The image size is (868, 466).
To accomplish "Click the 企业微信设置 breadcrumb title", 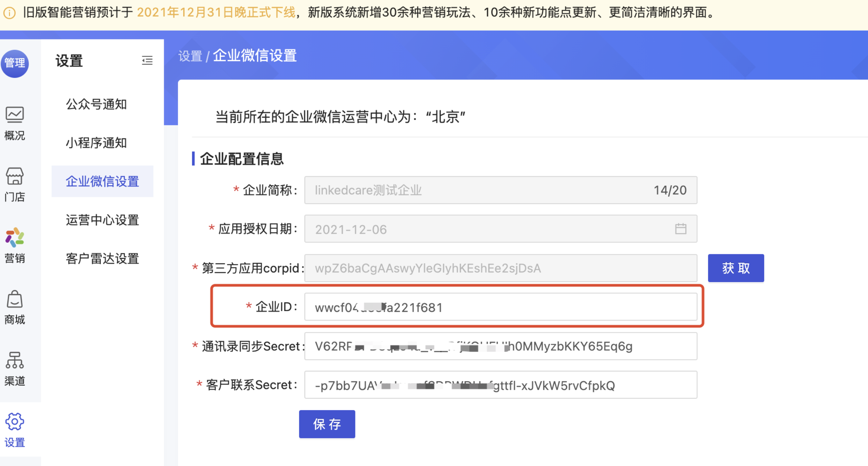I will tap(255, 56).
